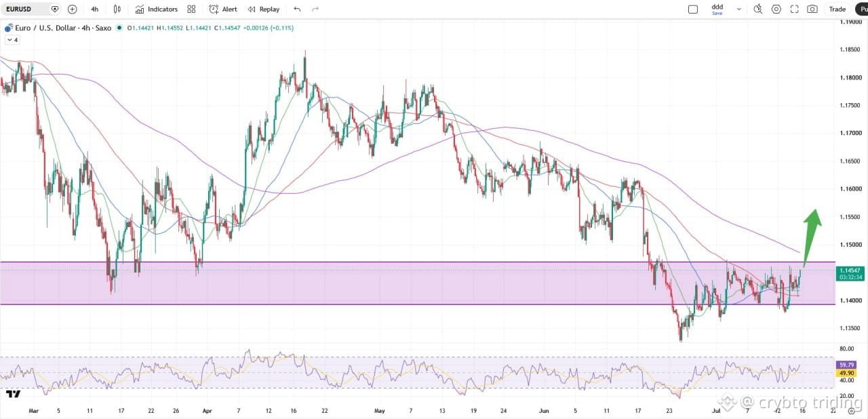This screenshot has height=419, width=868.
Task: Open the quick search lightning icon
Action: tap(758, 9)
